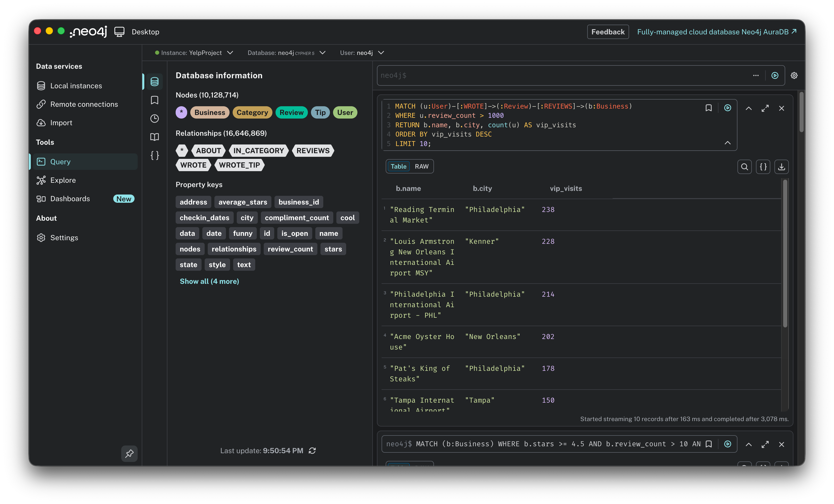Click the purple asterisk all-nodes label
Image resolution: width=834 pixels, height=504 pixels.
point(182,112)
